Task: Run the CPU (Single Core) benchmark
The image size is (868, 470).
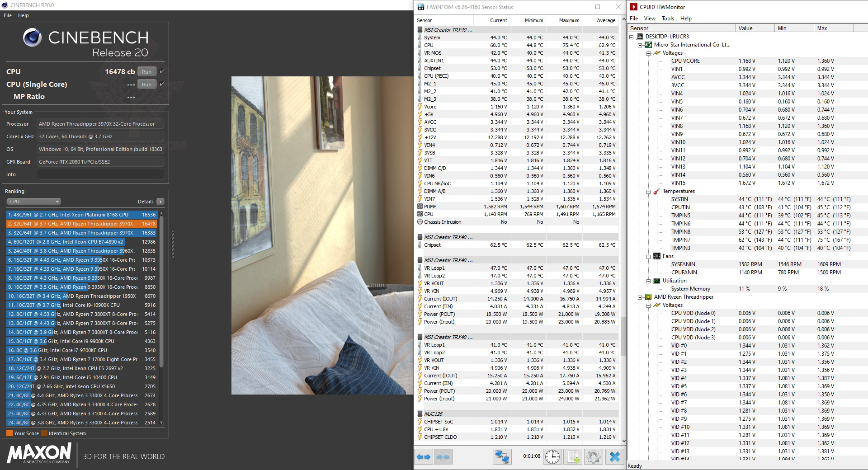Action: coord(146,84)
